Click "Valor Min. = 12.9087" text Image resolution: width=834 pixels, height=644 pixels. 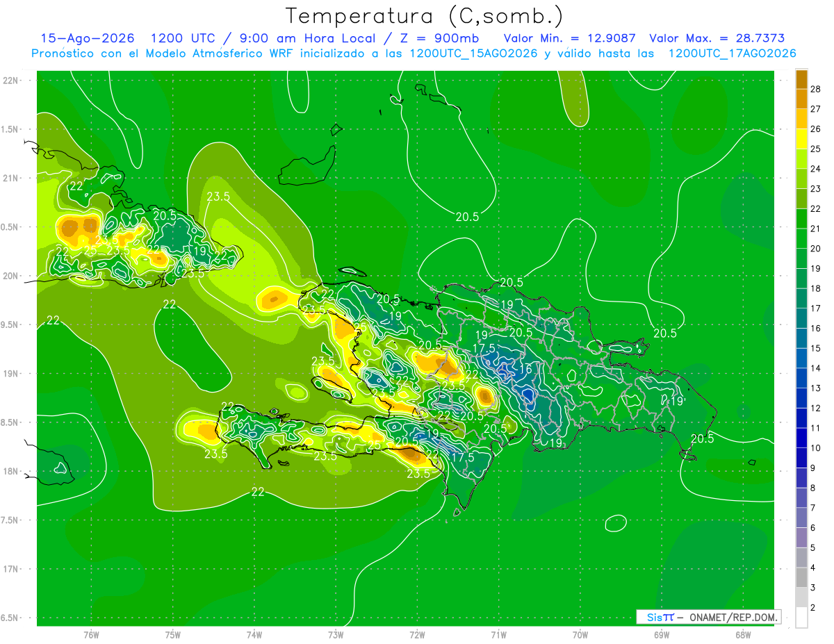point(570,38)
